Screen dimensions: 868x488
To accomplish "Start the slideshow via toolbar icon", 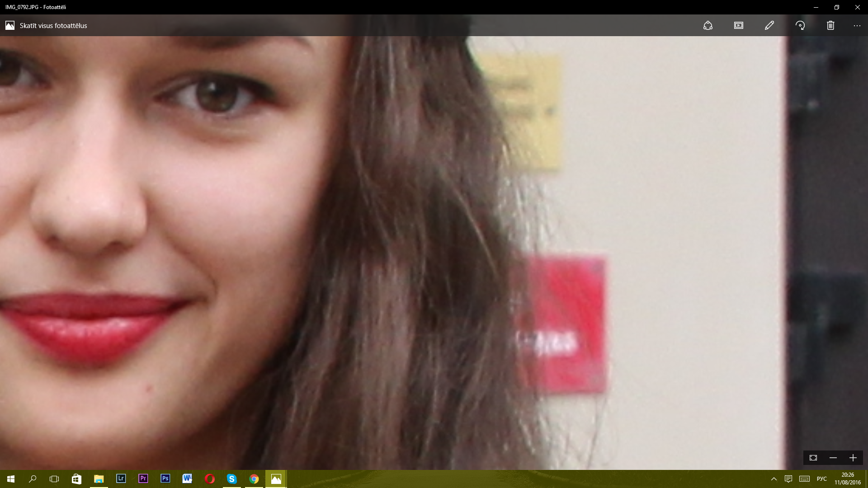I will 739,26.
